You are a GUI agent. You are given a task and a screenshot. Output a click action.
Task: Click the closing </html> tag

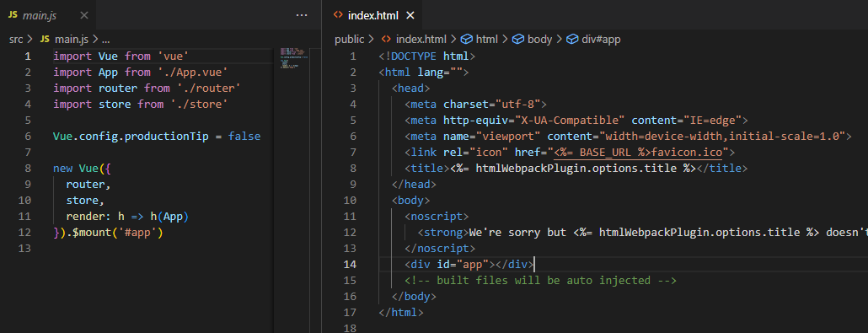coord(401,313)
